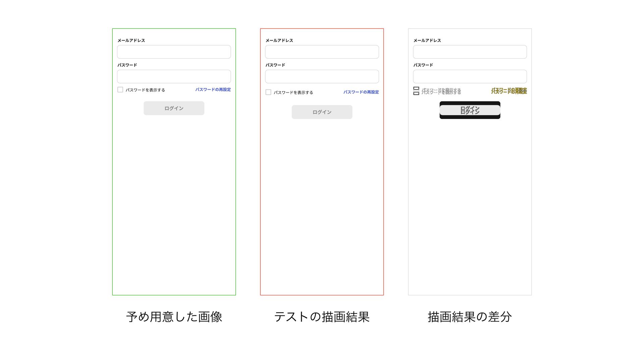Click the パスワード field in the green-bordered panel
The height and width of the screenshot is (362, 644).
click(174, 76)
